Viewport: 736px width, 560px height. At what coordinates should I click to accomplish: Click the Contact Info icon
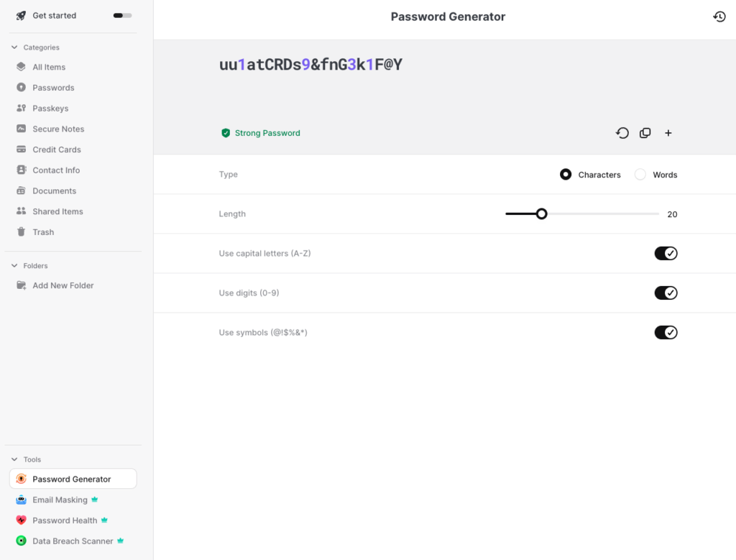[21, 170]
